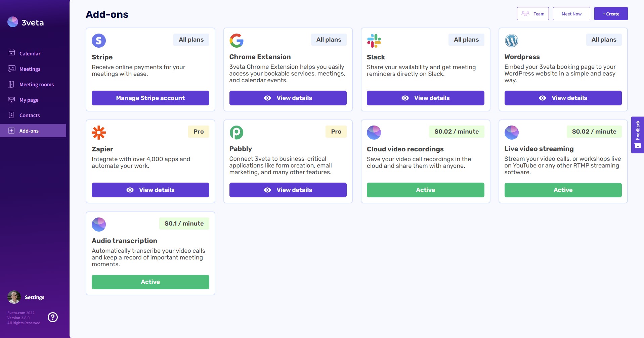Click the Zapier asterisk logo

click(x=99, y=133)
